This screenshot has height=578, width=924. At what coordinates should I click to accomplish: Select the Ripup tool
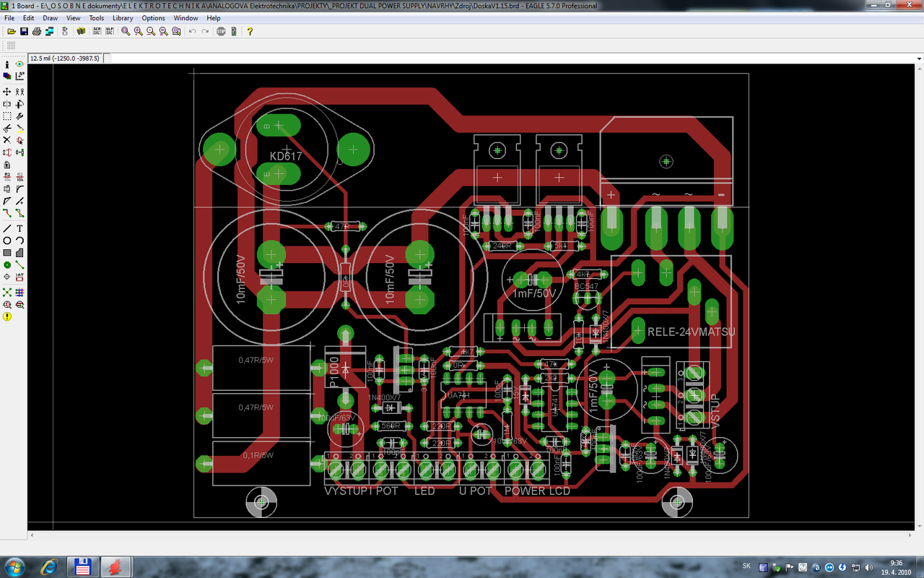(20, 213)
